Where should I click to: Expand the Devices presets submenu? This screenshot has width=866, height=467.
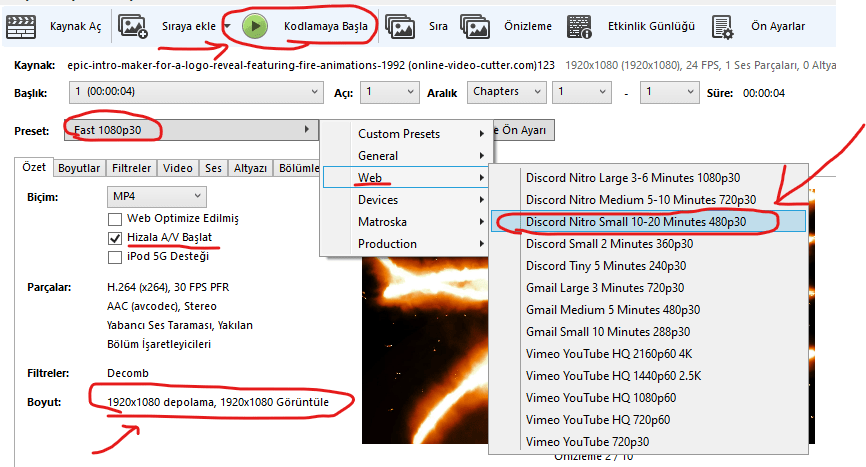click(405, 200)
